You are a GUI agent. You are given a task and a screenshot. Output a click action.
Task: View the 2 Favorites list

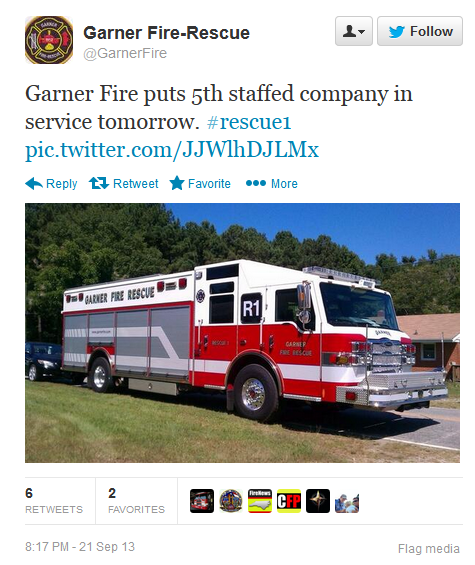tap(136, 501)
